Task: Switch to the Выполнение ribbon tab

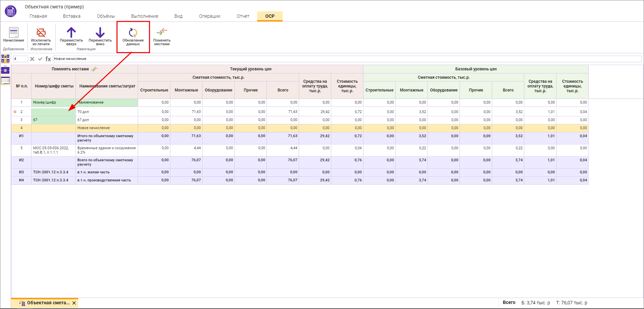Action: tap(144, 16)
